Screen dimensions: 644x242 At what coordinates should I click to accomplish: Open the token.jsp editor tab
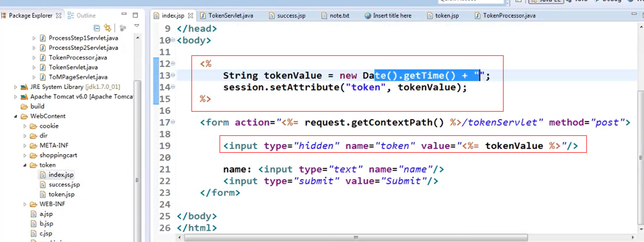pyautogui.click(x=443, y=16)
